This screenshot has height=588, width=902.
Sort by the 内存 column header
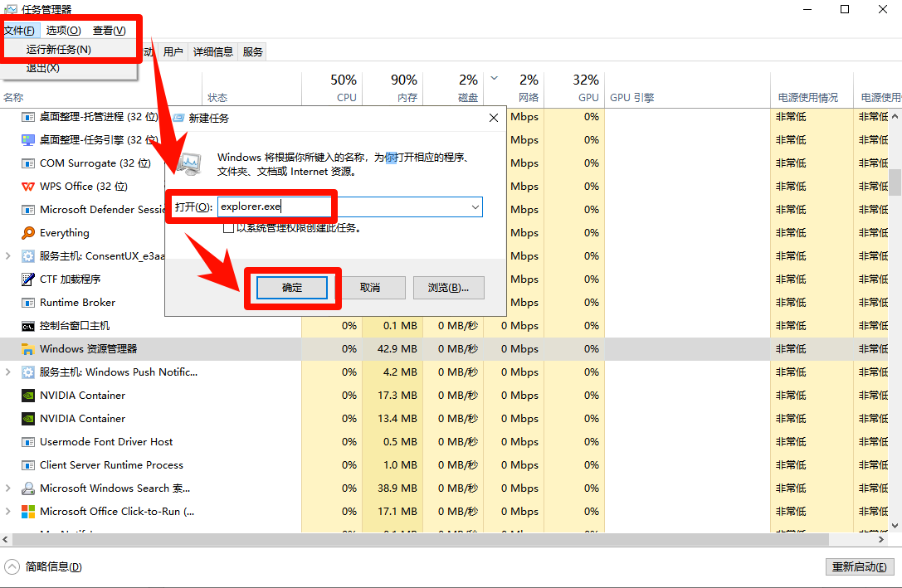coord(392,89)
